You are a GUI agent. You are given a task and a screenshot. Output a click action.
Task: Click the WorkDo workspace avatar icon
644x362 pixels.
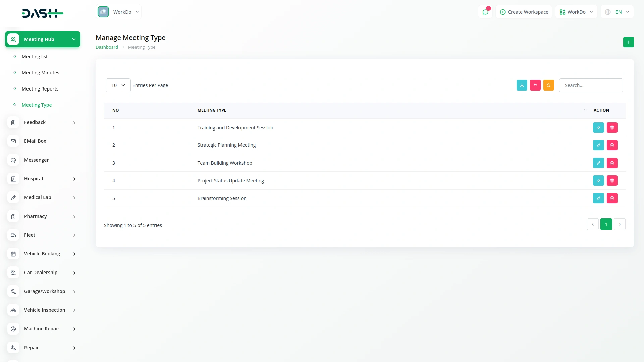tap(103, 12)
